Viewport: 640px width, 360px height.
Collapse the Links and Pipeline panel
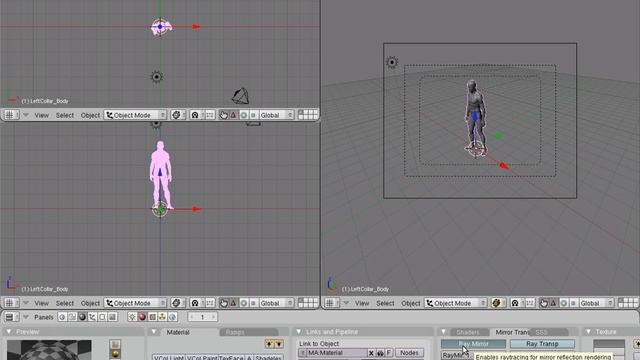pos(299,332)
